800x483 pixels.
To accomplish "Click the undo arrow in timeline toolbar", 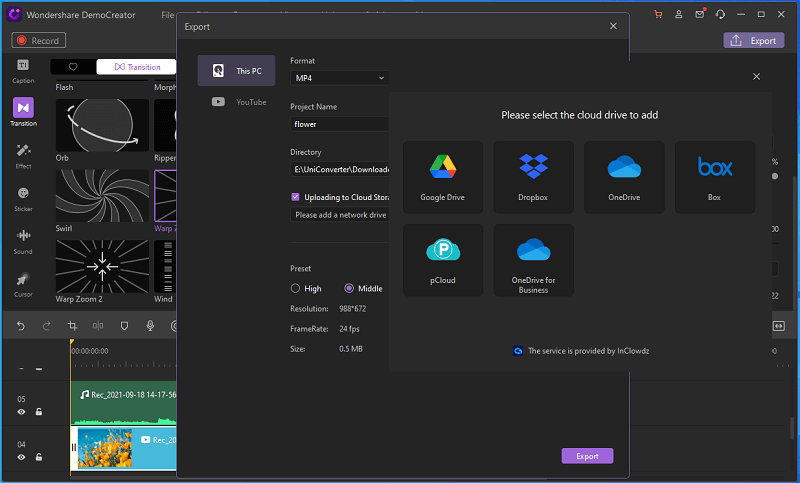I will 20,325.
